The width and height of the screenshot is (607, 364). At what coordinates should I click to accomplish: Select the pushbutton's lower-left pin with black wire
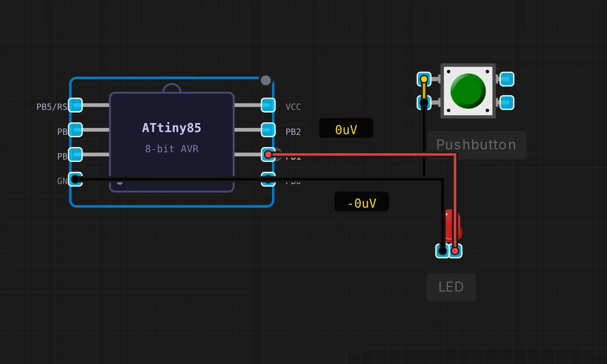point(424,103)
